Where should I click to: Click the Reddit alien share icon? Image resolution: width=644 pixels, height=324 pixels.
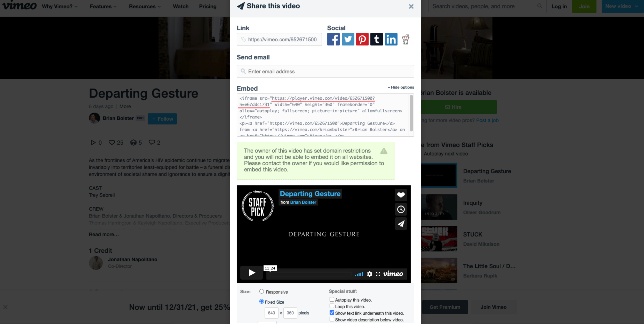(x=405, y=39)
